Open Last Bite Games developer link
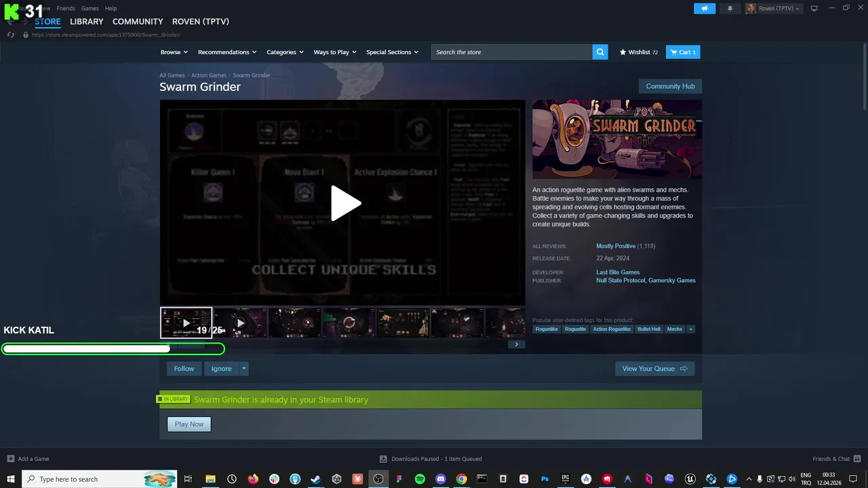This screenshot has width=868, height=488. pyautogui.click(x=618, y=272)
